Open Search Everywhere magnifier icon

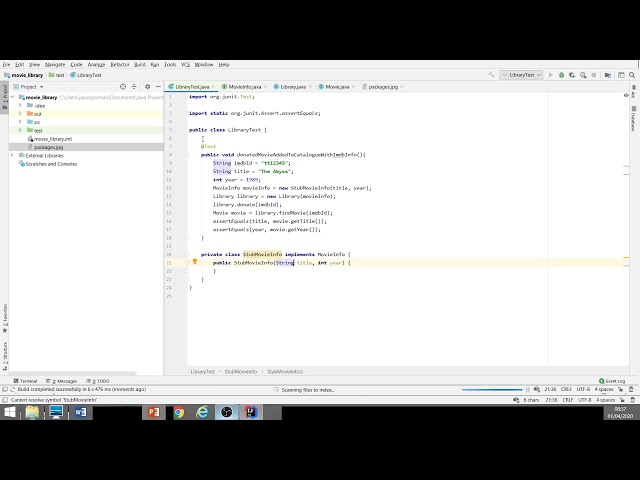(x=632, y=75)
